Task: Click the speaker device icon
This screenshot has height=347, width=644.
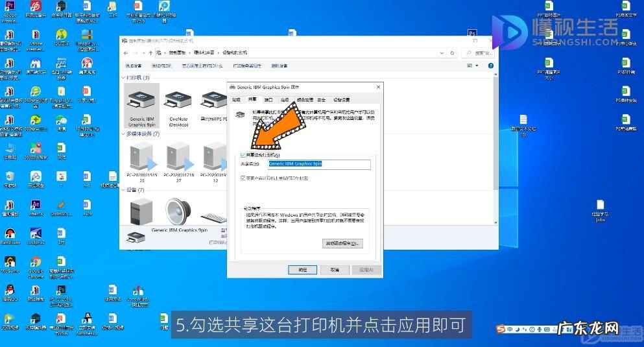Action: [178, 211]
